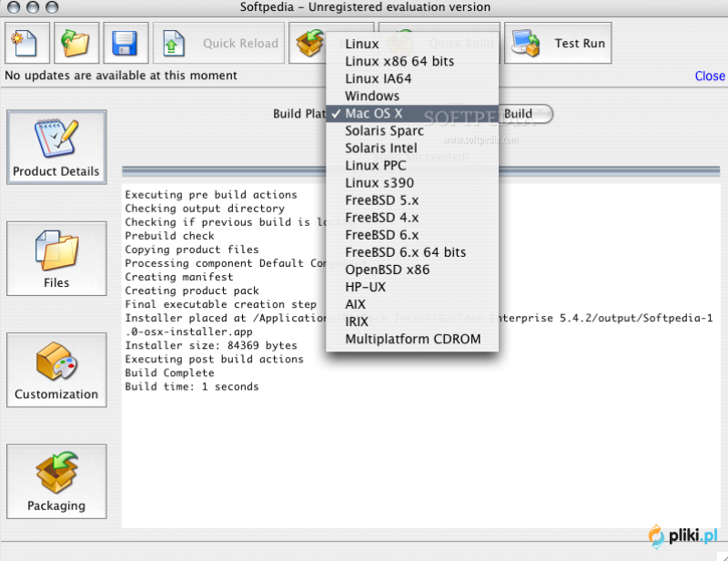Select FreeBSD 6.x 64 bits entry
This screenshot has height=561, width=728.
[x=412, y=252]
